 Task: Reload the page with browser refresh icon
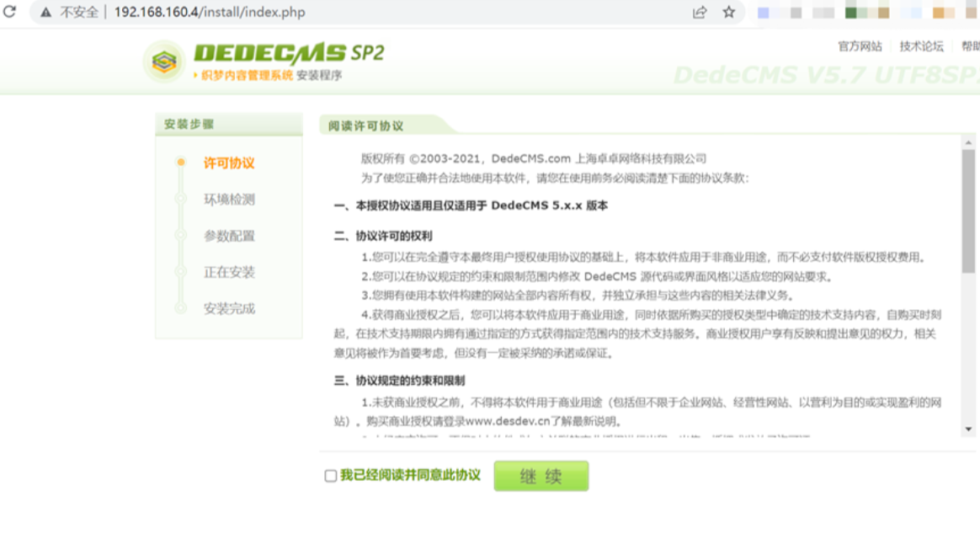pyautogui.click(x=9, y=11)
